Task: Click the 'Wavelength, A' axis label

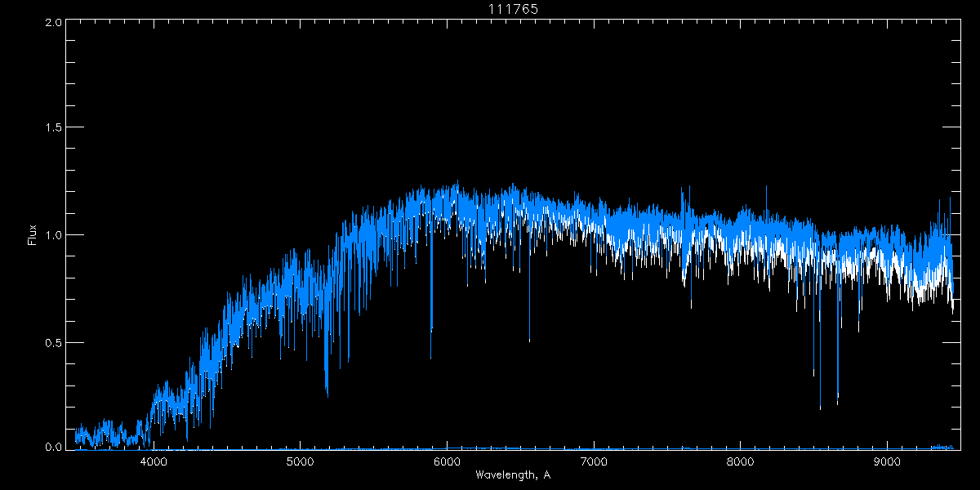Action: [513, 474]
